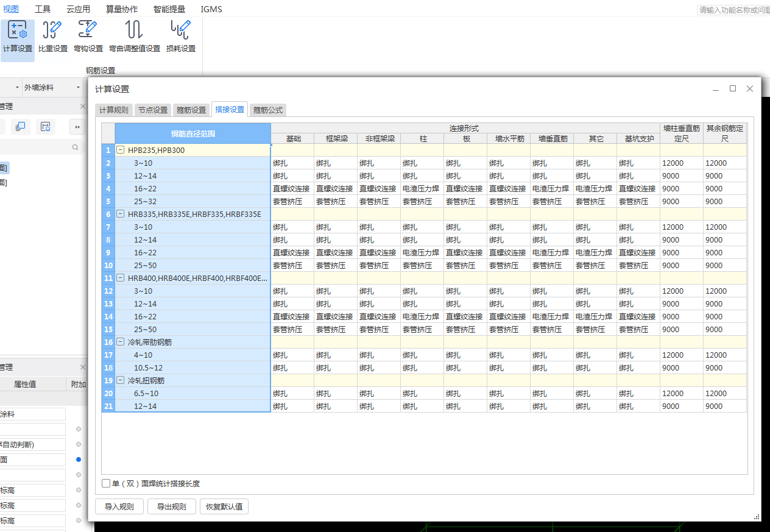Click the save-layer icon in left panel
Screen dimensions: 770x532
point(46,126)
